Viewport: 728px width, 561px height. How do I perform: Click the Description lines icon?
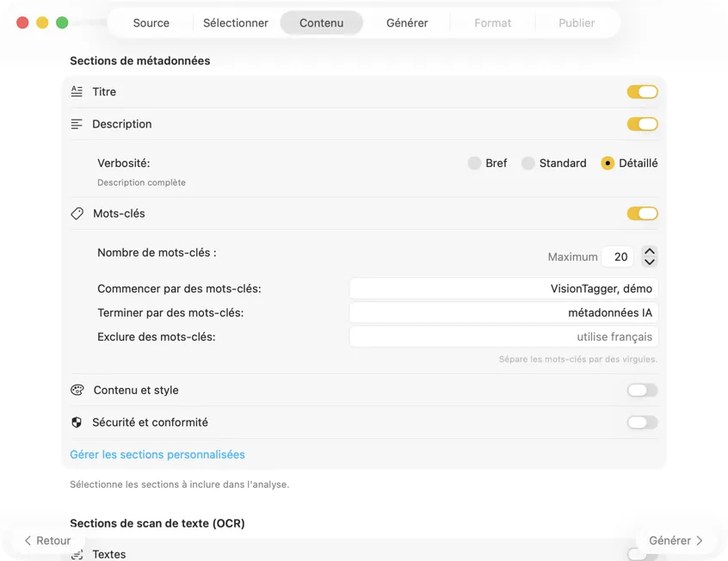77,124
